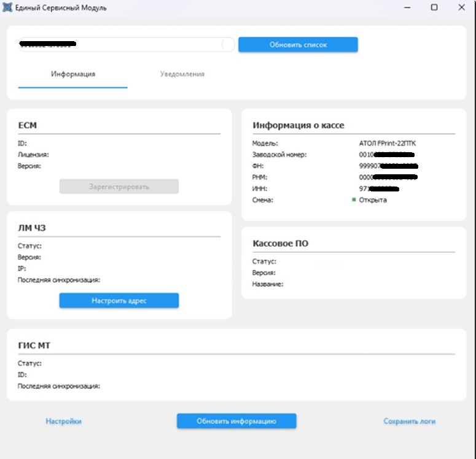This screenshot has width=476, height=459.
Task: Click the ФН: label
Action: (258, 166)
